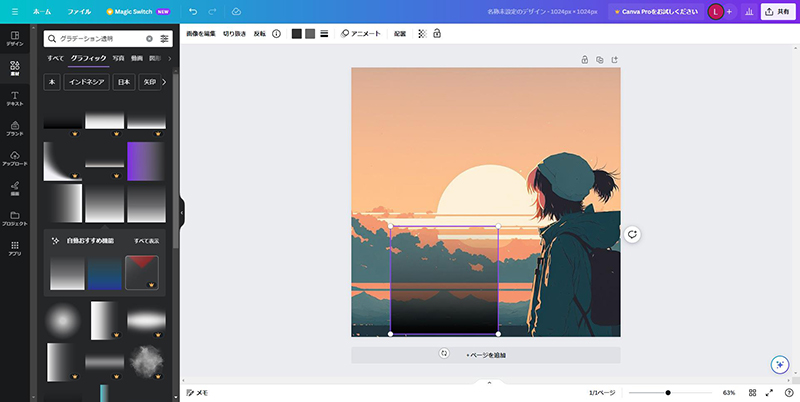The height and width of the screenshot is (402, 800).
Task: Lock the page above the canvas
Action: click(x=585, y=60)
